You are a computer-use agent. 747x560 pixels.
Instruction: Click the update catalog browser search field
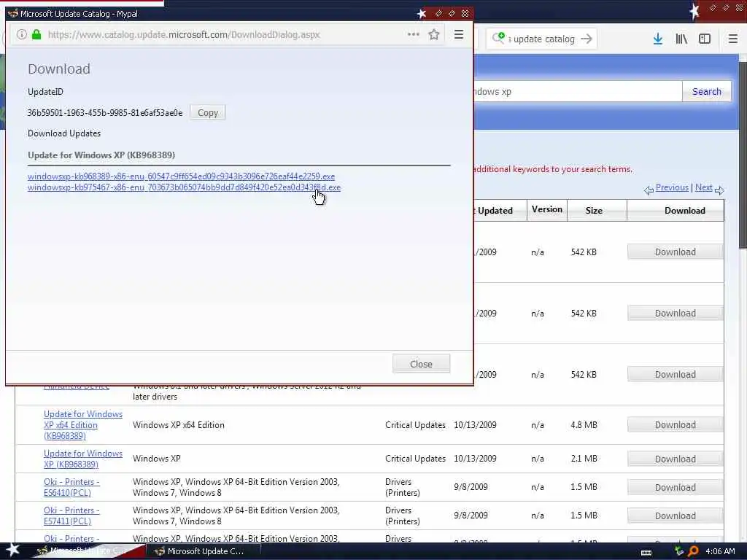coord(543,39)
